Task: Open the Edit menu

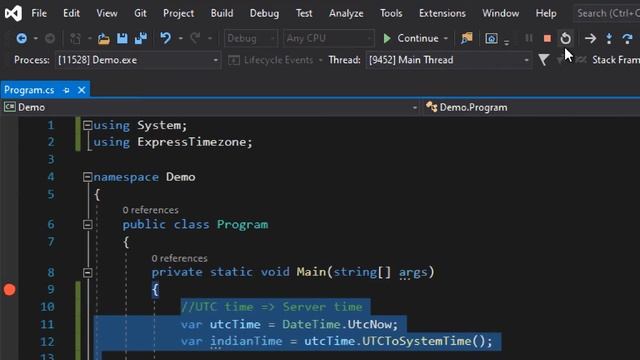Action: pyautogui.click(x=71, y=13)
